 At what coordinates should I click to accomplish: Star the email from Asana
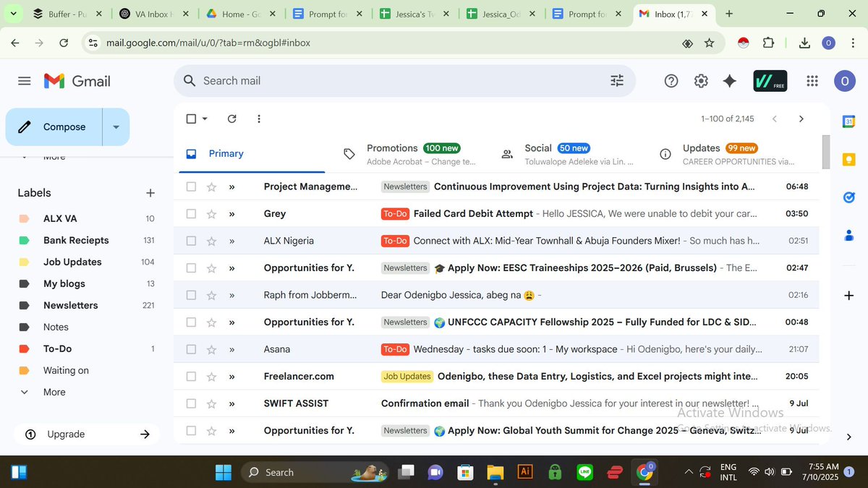point(210,348)
